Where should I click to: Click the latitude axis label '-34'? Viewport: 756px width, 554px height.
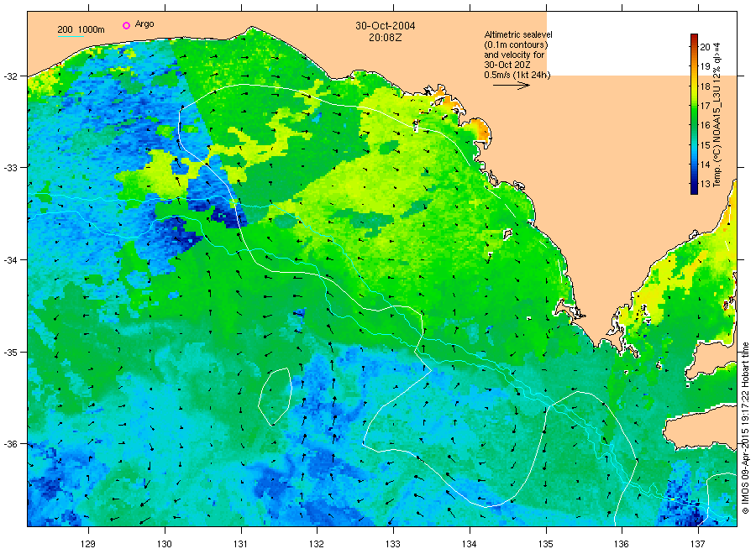(x=10, y=260)
